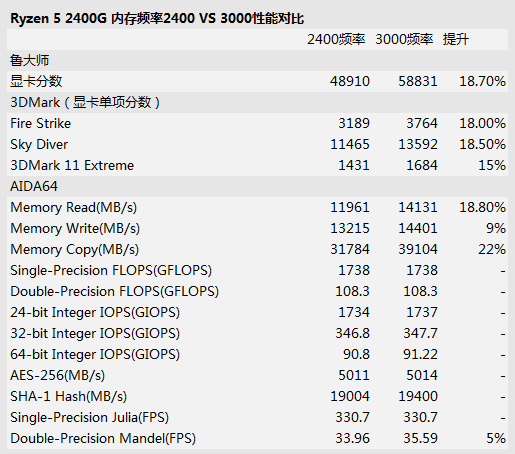Select the Memory Read(MB/s) label
This screenshot has width=515, height=454.
coord(73,207)
